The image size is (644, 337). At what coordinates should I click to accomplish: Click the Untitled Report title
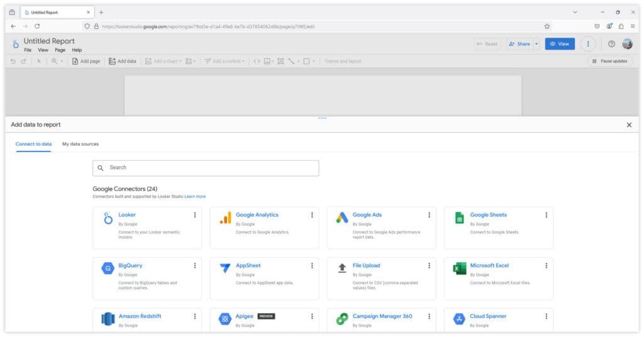coord(49,41)
